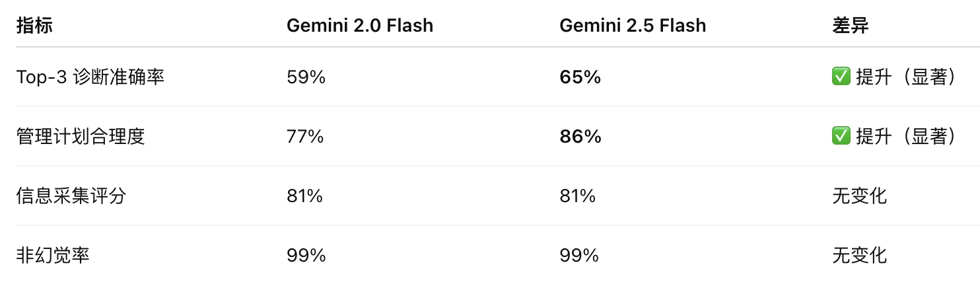Click the green checkmark in Top-3 诊断准确率 row
Image resolution: width=980 pixels, height=288 pixels.
click(841, 77)
